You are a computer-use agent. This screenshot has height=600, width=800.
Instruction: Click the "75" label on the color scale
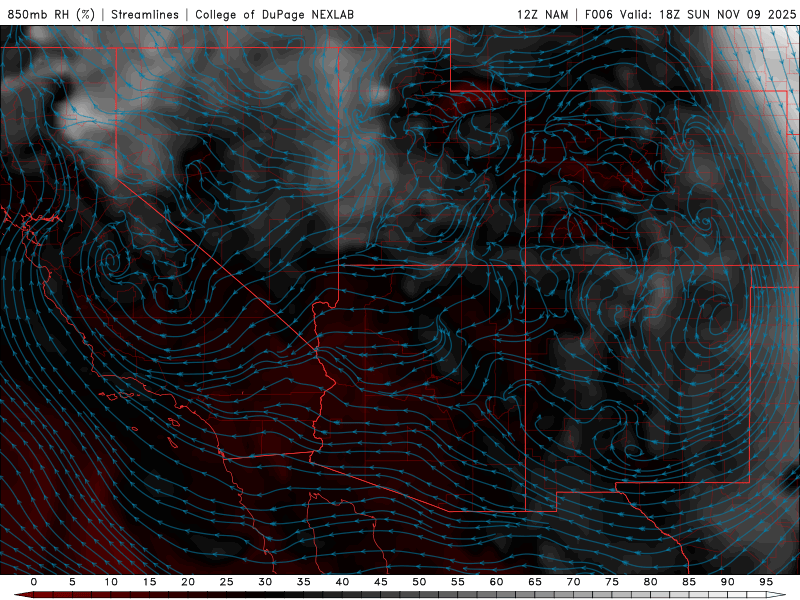pos(612,582)
